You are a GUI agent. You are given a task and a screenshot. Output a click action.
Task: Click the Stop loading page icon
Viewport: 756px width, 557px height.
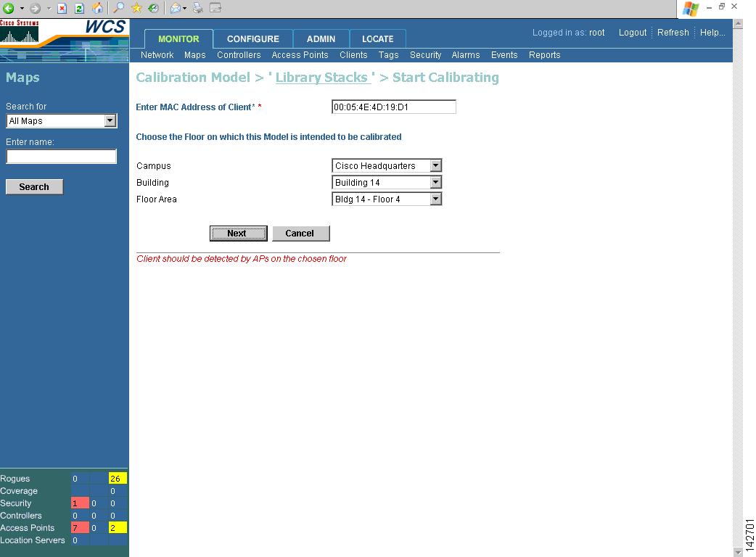click(x=62, y=8)
